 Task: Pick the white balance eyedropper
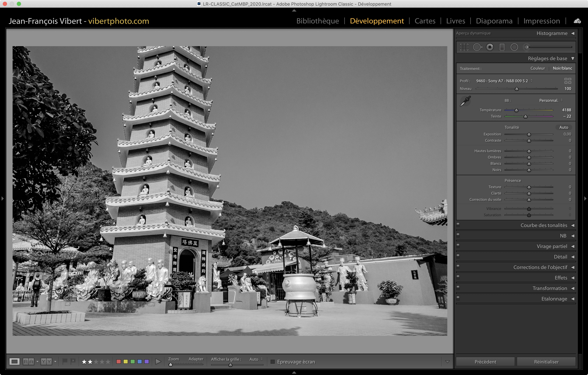tap(465, 101)
